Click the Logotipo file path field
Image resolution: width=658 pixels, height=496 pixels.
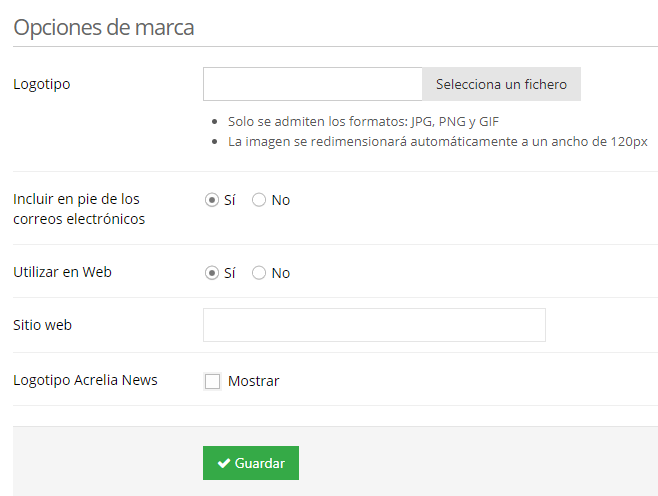tap(313, 84)
